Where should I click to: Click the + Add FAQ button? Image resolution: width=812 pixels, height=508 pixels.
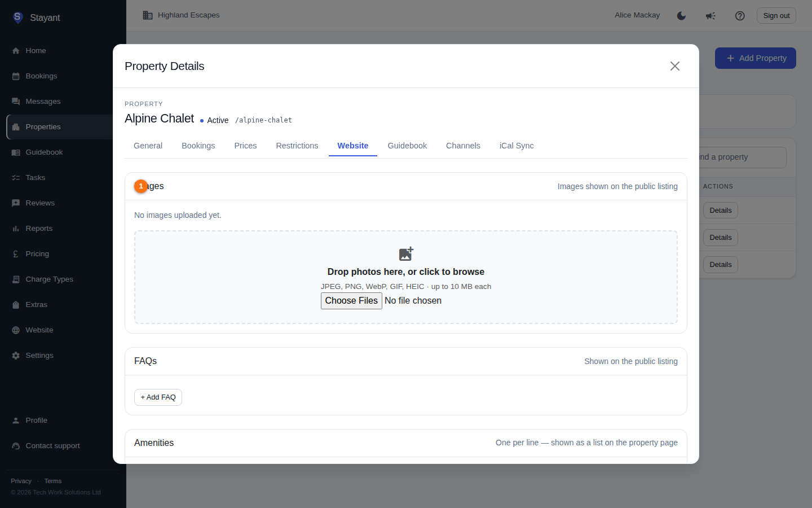coord(158,397)
